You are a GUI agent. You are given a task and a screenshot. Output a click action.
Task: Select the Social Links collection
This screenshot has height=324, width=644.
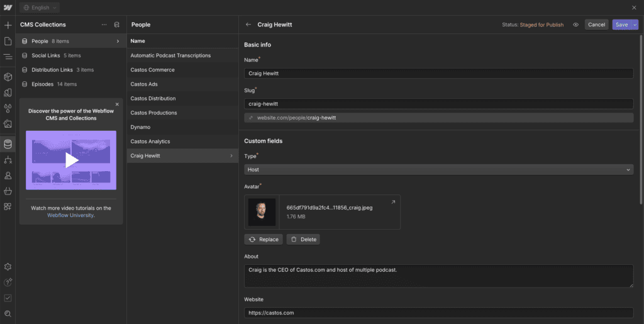(x=55, y=55)
